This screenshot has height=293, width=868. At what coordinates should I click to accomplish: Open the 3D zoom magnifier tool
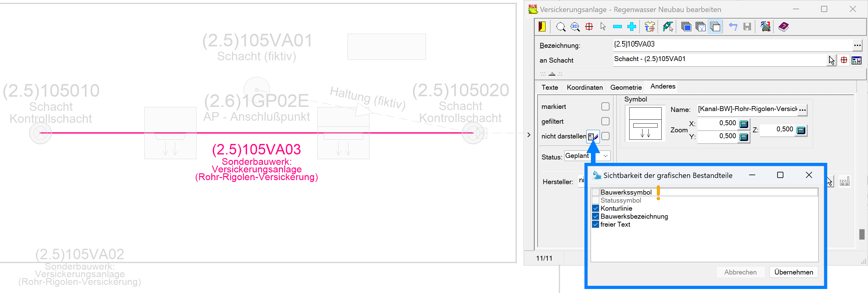pyautogui.click(x=575, y=27)
